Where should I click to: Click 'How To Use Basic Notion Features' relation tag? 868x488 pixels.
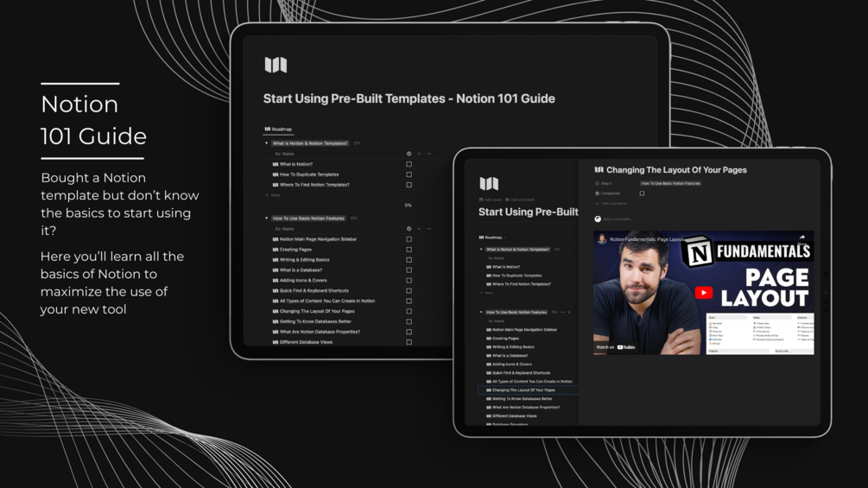[670, 183]
